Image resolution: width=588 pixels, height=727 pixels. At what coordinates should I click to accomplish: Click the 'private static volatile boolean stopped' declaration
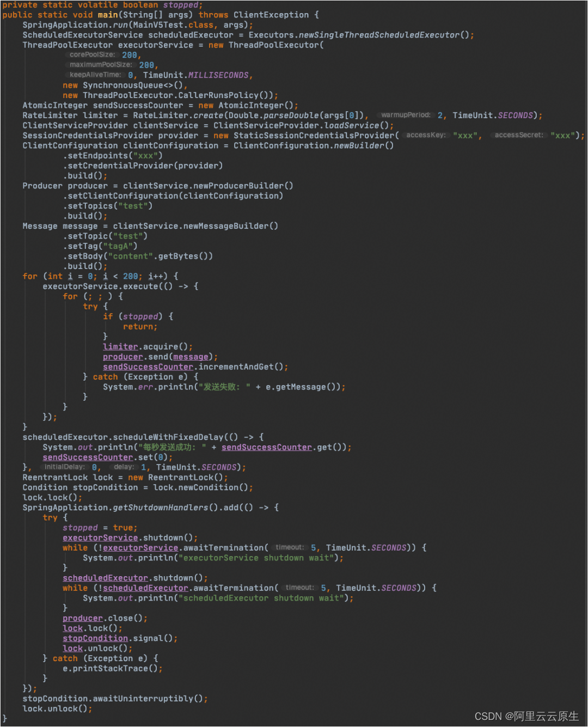click(x=102, y=5)
